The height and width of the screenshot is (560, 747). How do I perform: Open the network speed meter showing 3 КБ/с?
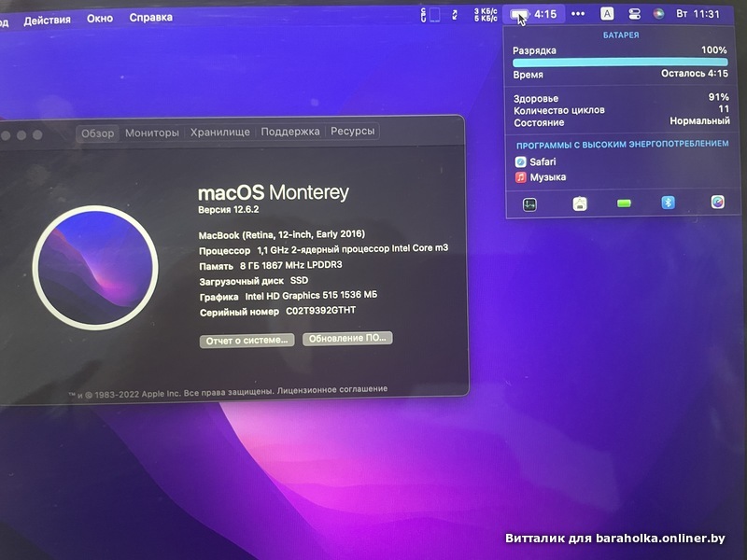pos(486,15)
